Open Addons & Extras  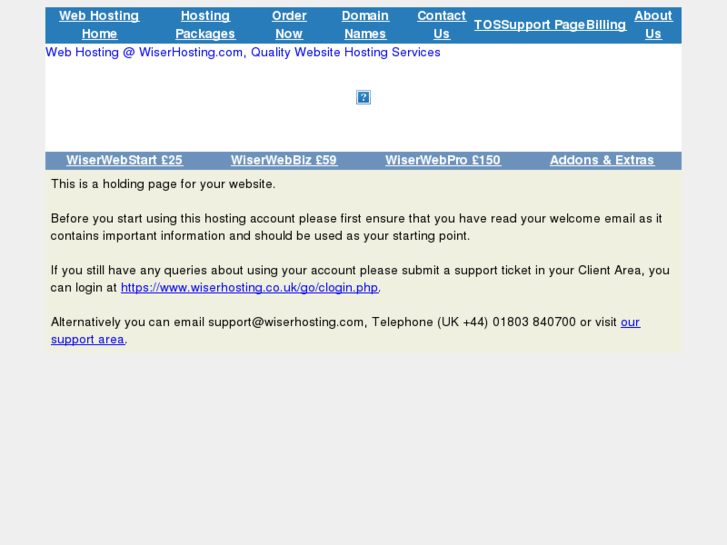[602, 160]
